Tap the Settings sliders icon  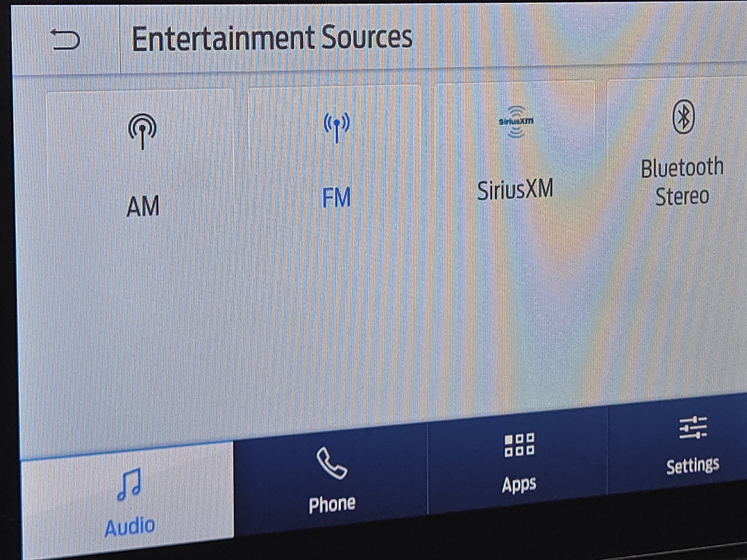click(x=693, y=428)
